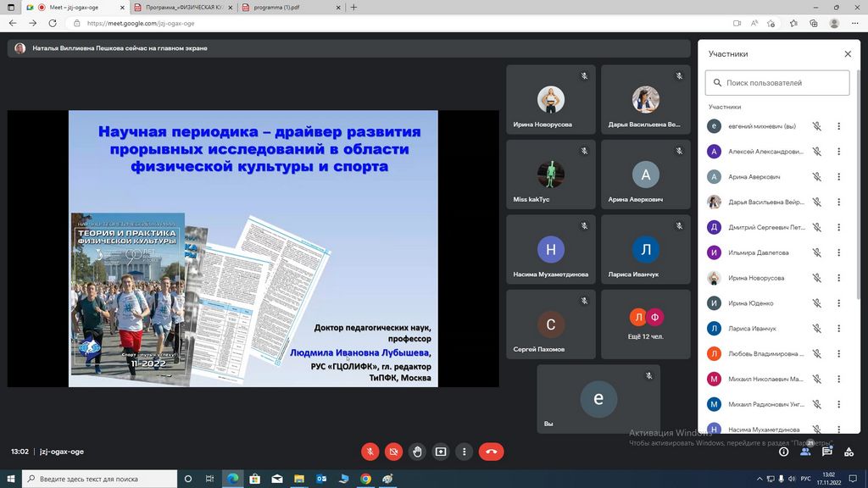The width and height of the screenshot is (868, 488).
Task: Toggle the microphone mute button
Action: 370,452
